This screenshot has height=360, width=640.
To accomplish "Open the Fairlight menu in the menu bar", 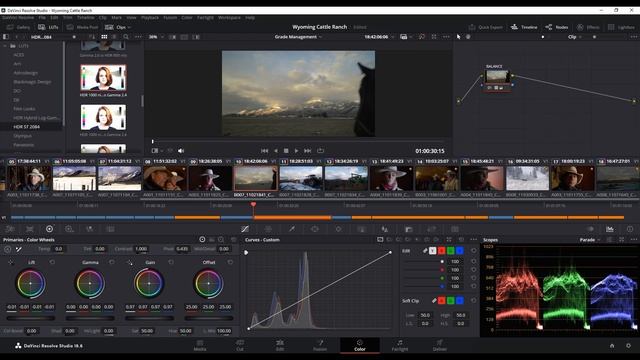I will click(x=205, y=18).
